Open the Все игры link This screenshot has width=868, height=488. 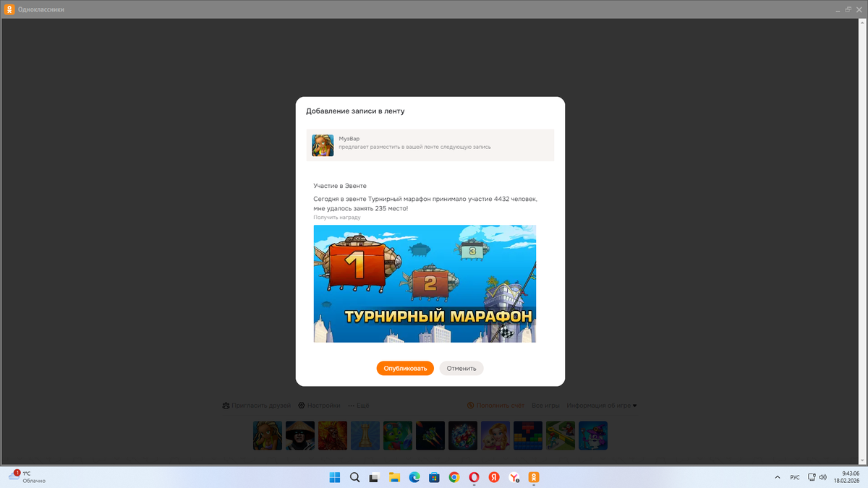click(546, 406)
